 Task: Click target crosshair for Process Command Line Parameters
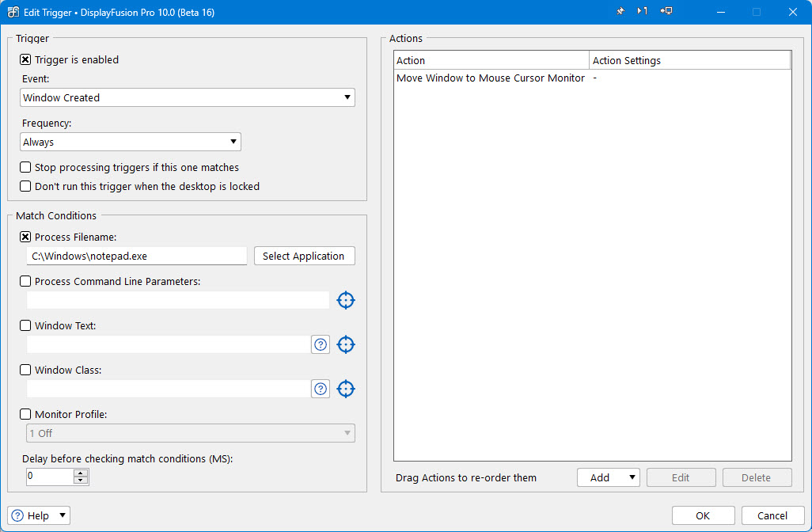point(346,300)
